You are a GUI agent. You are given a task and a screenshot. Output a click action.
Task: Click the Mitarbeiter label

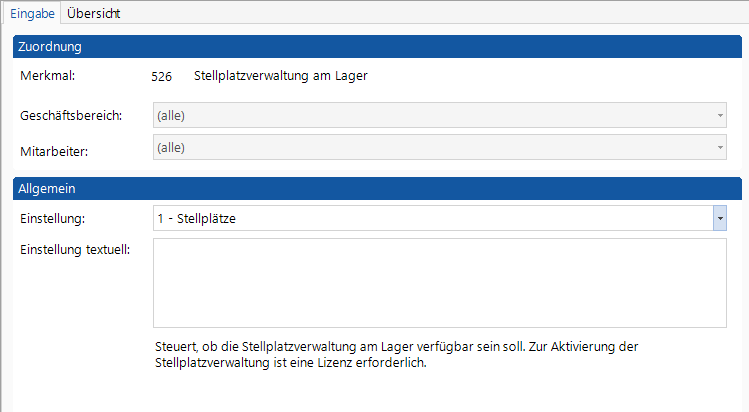click(x=54, y=152)
